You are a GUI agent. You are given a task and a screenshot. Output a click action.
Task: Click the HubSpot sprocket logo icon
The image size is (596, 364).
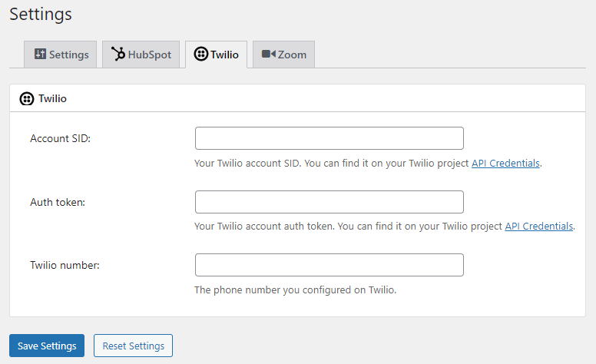118,55
